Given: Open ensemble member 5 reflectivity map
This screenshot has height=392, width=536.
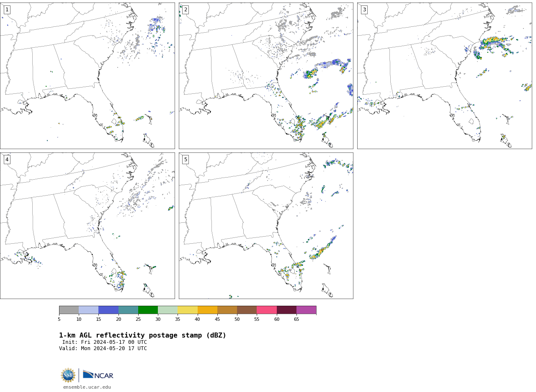Looking at the screenshot, I should [266, 226].
